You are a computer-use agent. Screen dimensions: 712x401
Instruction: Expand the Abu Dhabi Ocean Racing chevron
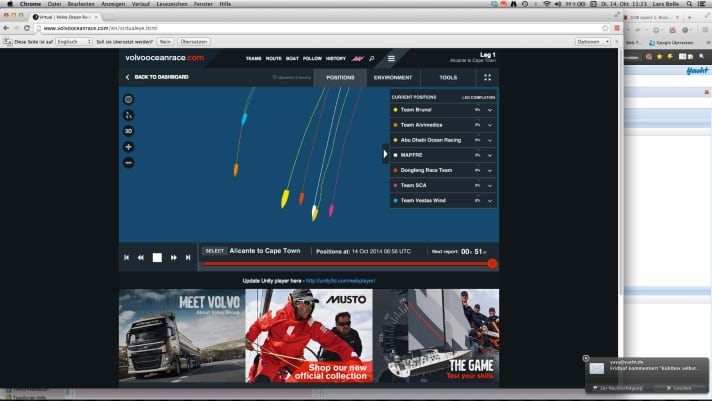click(x=490, y=140)
